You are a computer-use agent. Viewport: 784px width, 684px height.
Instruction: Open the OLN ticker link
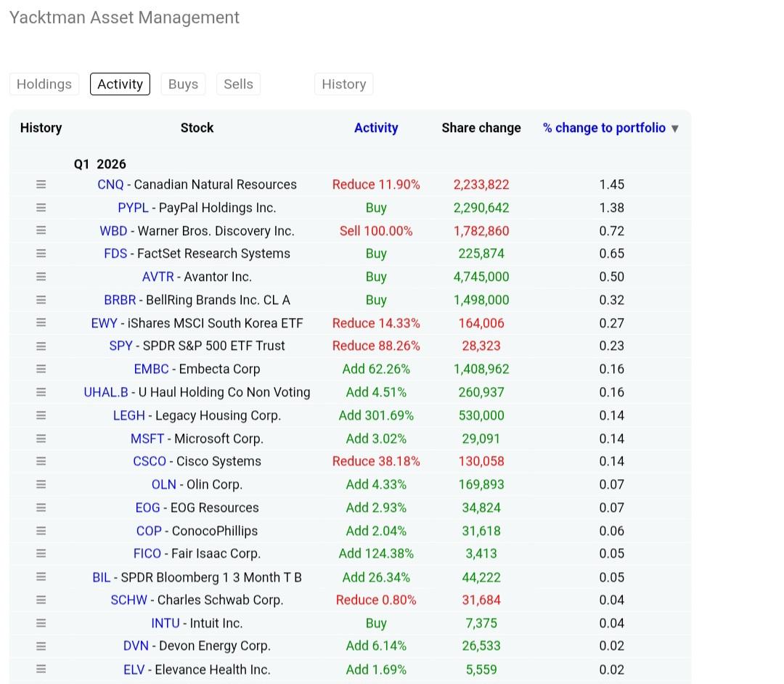click(164, 484)
